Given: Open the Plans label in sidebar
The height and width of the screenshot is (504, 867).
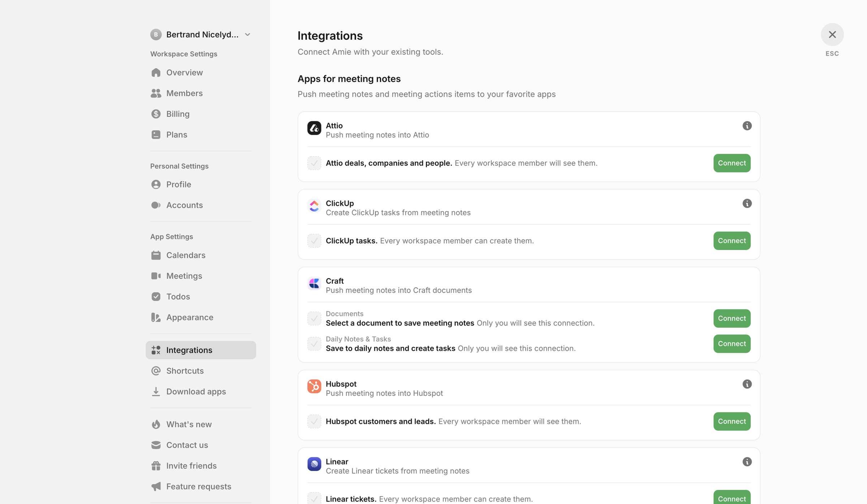Looking at the screenshot, I should (177, 134).
